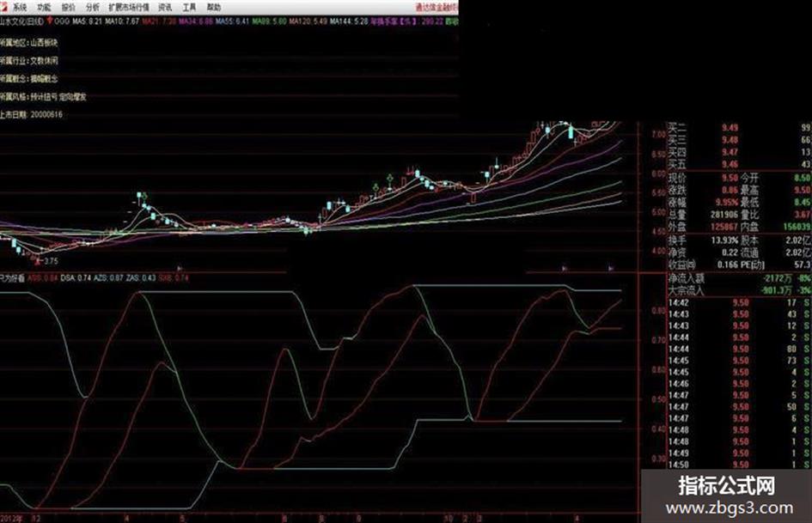The height and width of the screenshot is (523, 812).
Task: Click the 净资 0.22 value
Action: click(730, 252)
